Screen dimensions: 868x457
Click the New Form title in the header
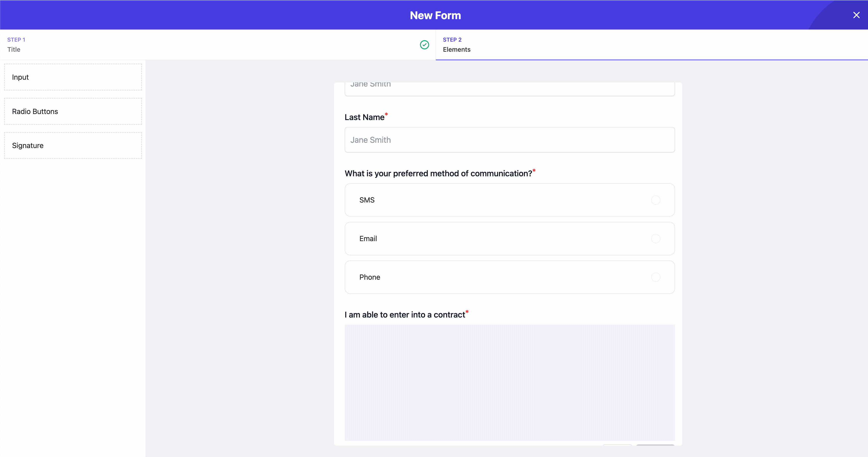[x=435, y=15]
